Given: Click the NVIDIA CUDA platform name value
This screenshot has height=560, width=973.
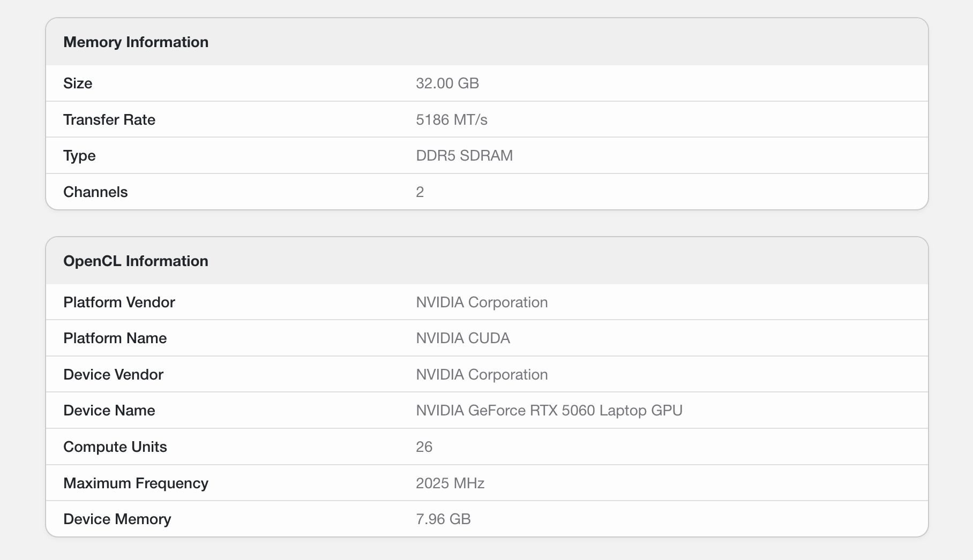Looking at the screenshot, I should 463,338.
